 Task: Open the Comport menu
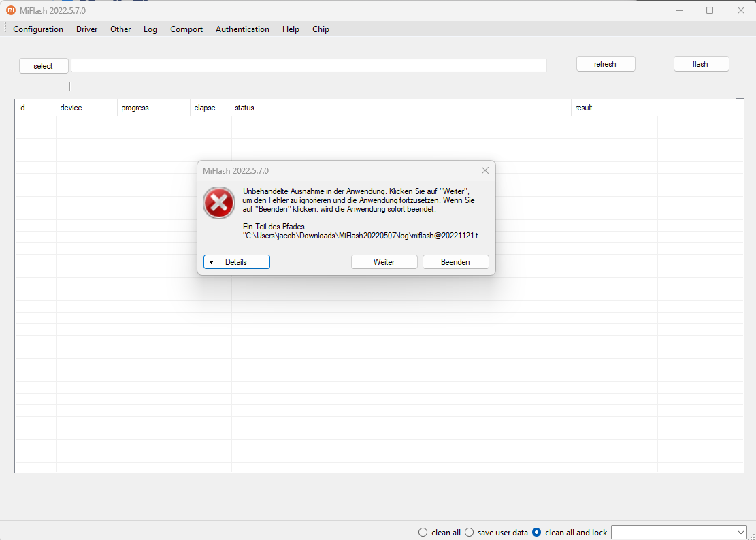[186, 29]
